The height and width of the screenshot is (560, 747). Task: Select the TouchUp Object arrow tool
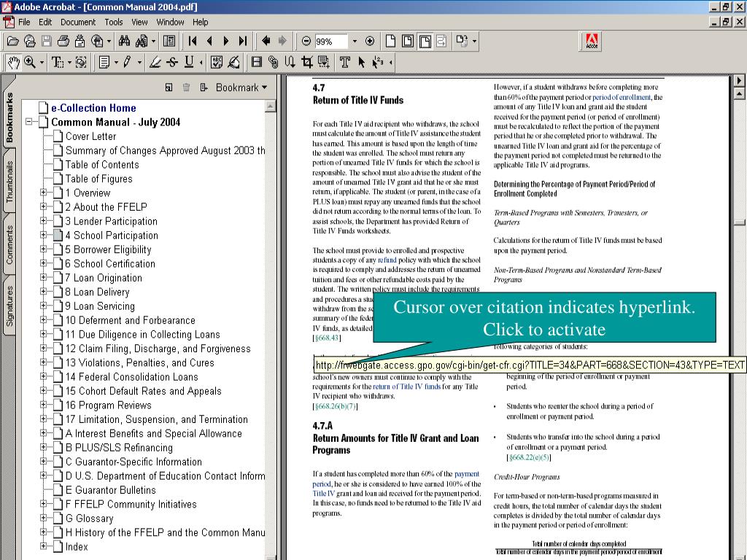coord(361,63)
